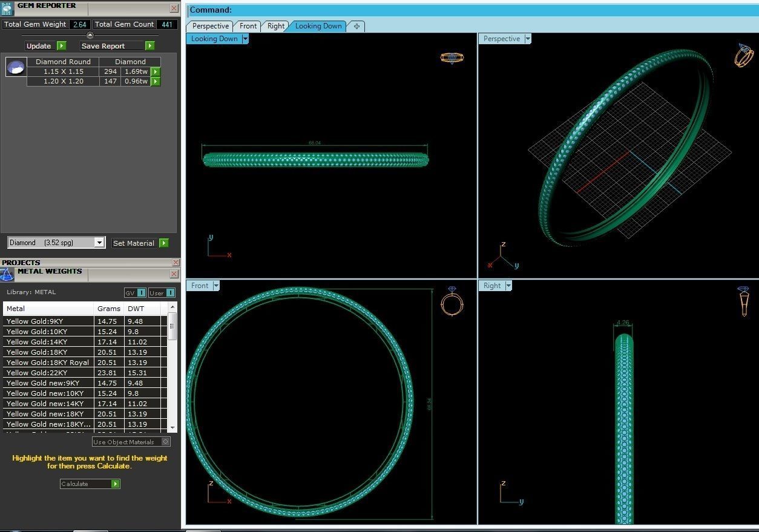Select the Yellow Gold:18KY row
Viewport: 759px width, 532px height.
tap(85, 352)
